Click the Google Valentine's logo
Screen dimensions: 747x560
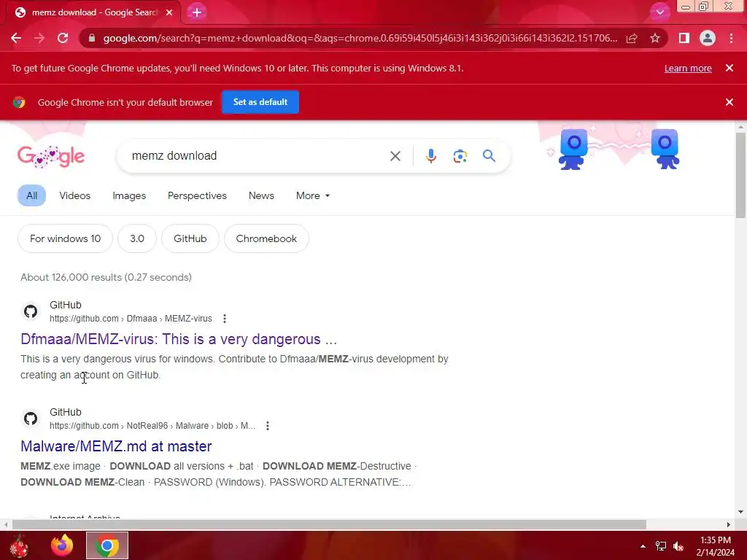coord(51,156)
